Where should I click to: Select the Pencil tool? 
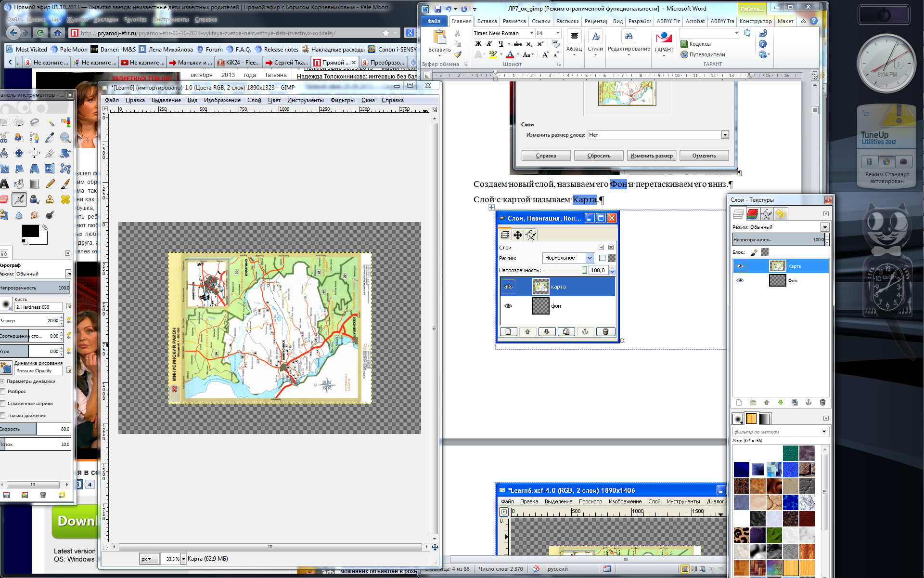pyautogui.click(x=50, y=184)
